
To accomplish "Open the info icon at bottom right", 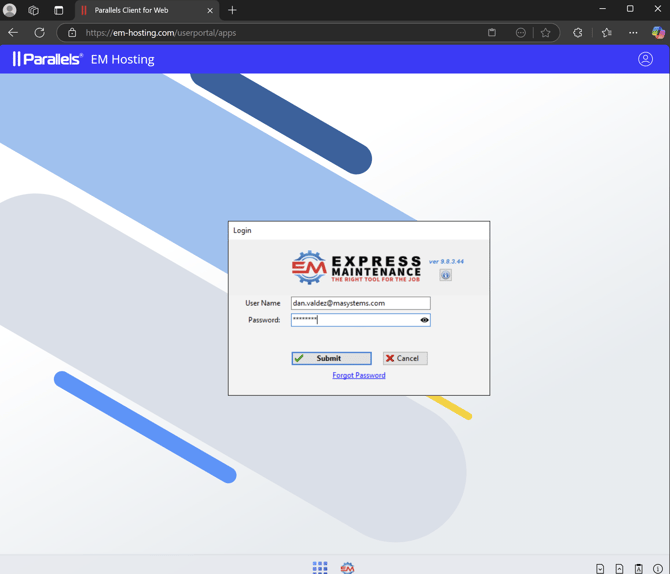I will pos(657,568).
